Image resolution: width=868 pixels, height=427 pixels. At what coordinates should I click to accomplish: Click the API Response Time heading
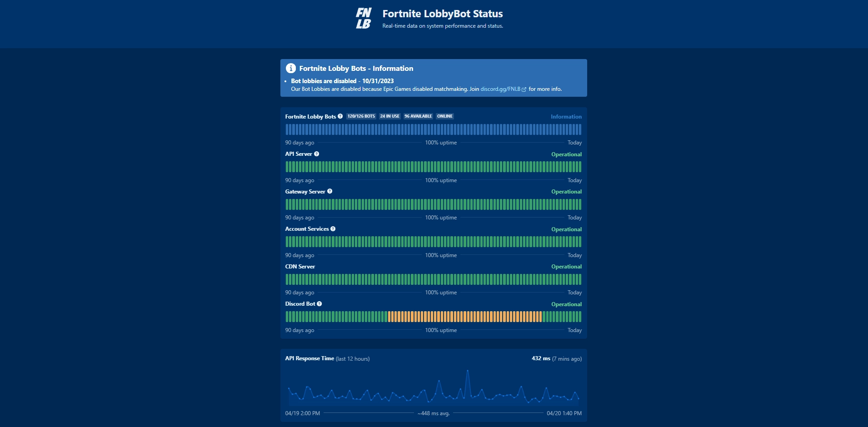[309, 358]
